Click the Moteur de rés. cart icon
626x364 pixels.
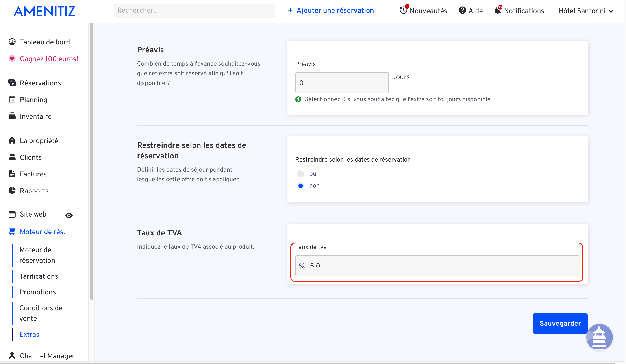(x=12, y=232)
